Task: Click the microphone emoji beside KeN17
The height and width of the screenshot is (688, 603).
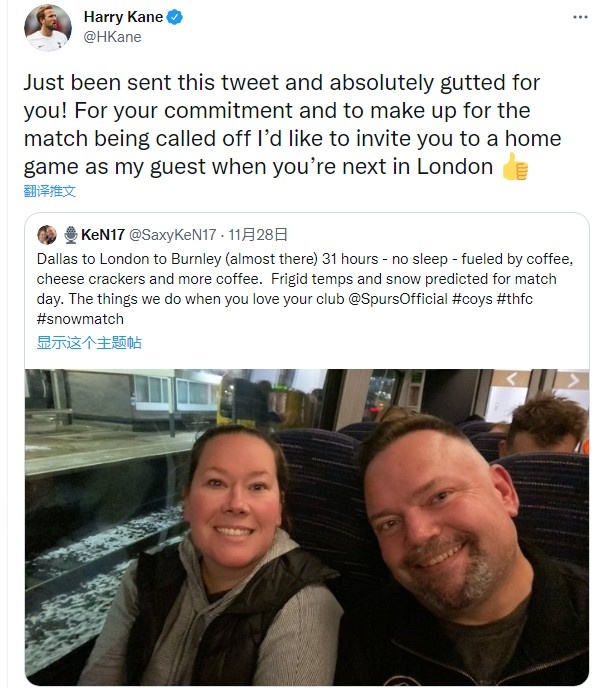Action: [71, 235]
